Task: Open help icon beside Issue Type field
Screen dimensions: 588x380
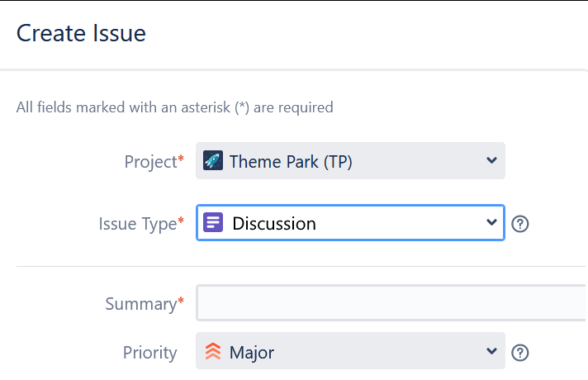Action: click(520, 224)
